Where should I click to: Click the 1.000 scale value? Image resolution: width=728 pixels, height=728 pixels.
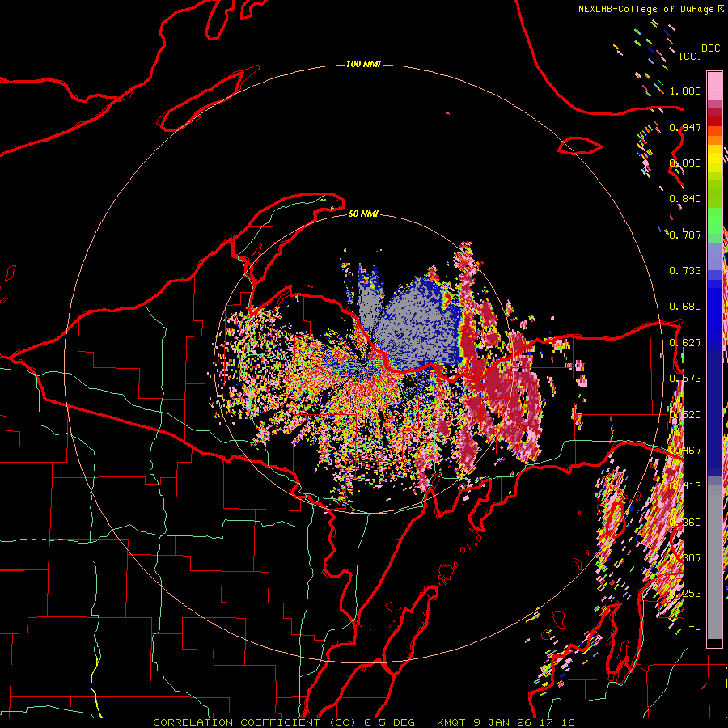(685, 91)
